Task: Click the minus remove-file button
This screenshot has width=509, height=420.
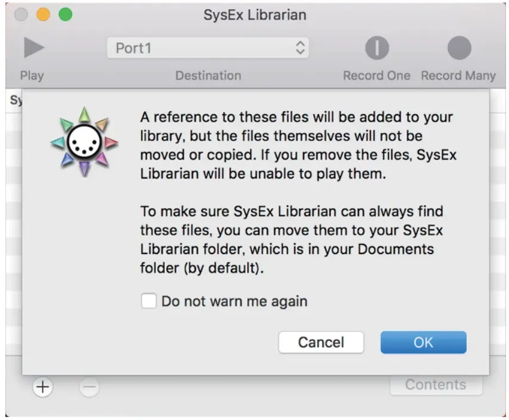Action: [x=89, y=387]
